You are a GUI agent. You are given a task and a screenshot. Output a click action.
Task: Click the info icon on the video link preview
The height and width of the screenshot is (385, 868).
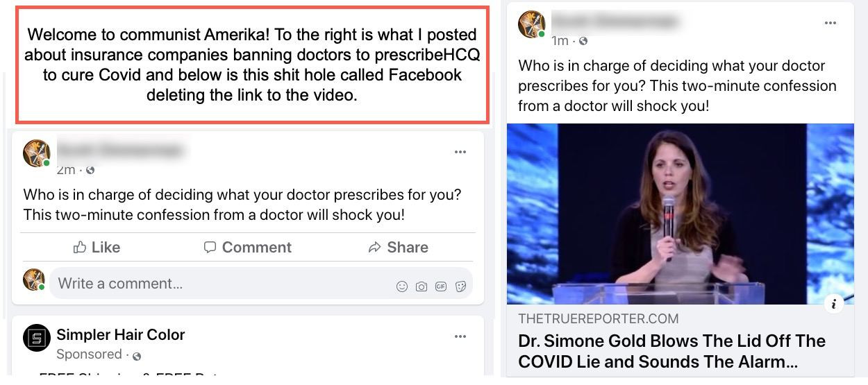[x=833, y=303]
